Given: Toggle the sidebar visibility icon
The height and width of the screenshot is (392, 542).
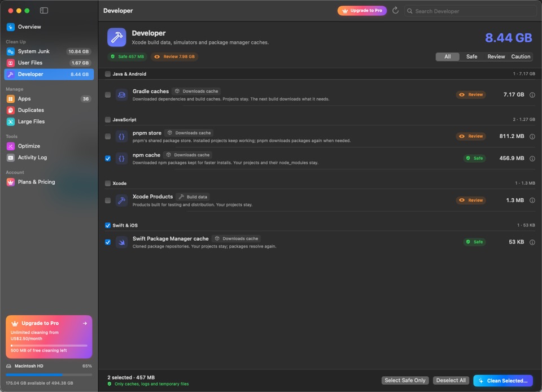Looking at the screenshot, I should (44, 10).
